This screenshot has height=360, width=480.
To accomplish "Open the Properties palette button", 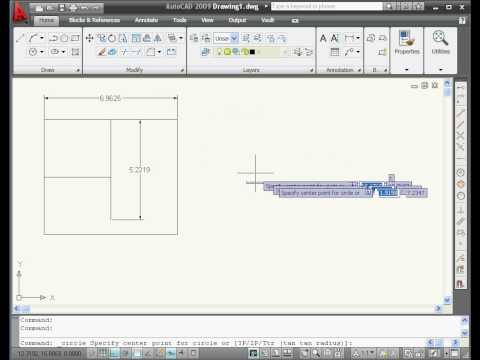I will (x=407, y=42).
